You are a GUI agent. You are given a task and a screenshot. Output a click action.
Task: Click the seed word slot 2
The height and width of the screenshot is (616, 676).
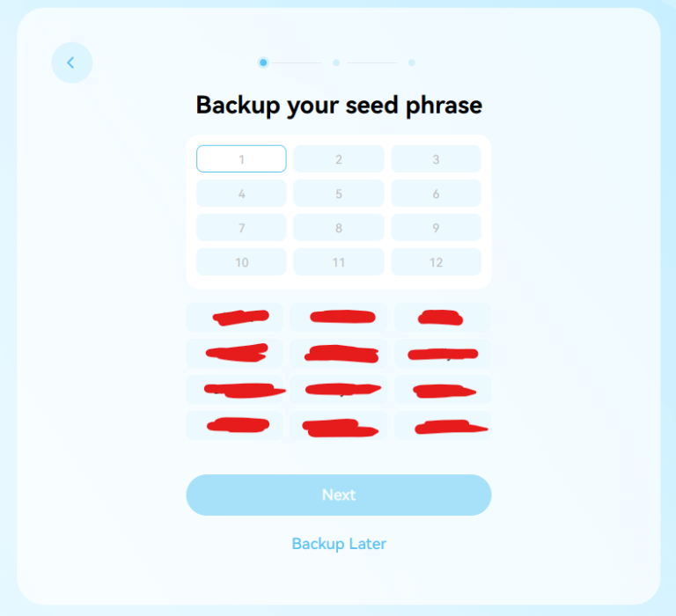tap(339, 159)
